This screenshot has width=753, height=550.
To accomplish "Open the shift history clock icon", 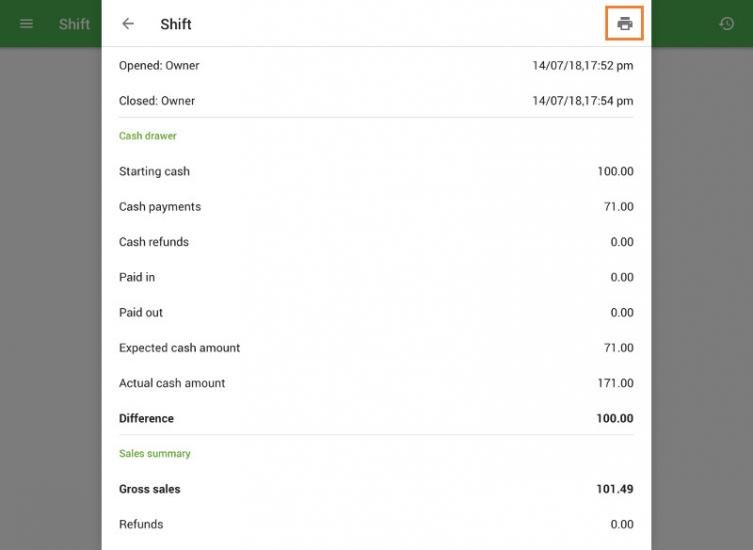I will point(727,24).
